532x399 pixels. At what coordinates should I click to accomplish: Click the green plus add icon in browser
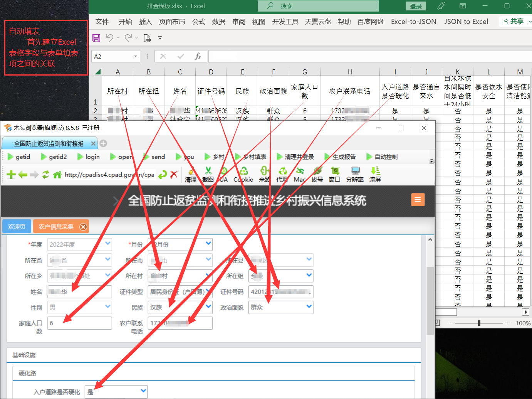(11, 175)
